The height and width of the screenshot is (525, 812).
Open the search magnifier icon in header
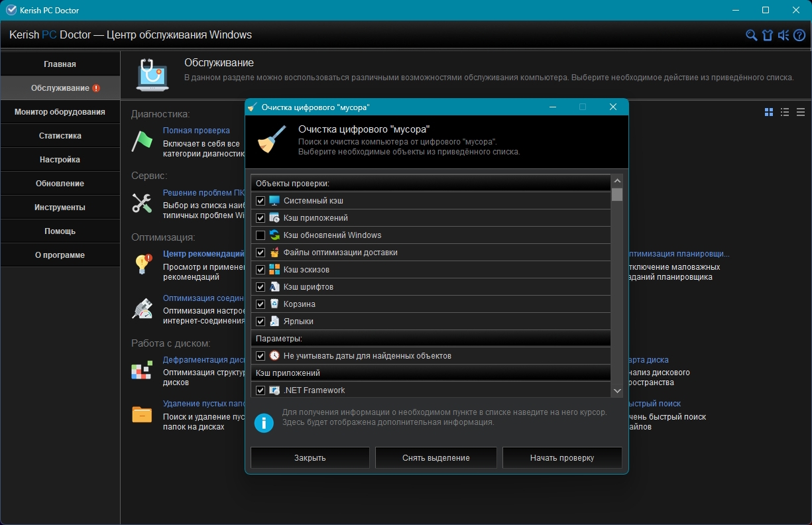[751, 35]
